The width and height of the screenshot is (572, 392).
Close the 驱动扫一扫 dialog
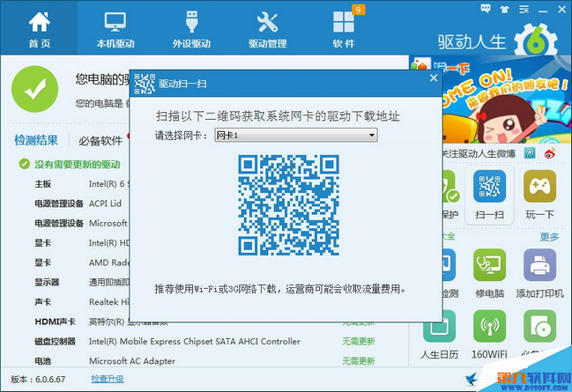pyautogui.click(x=434, y=78)
